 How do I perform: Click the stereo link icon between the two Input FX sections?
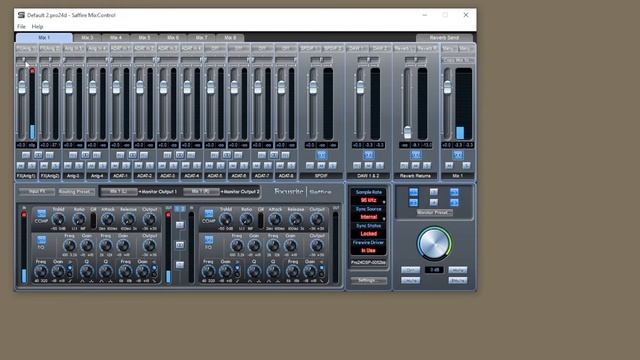[x=180, y=245]
